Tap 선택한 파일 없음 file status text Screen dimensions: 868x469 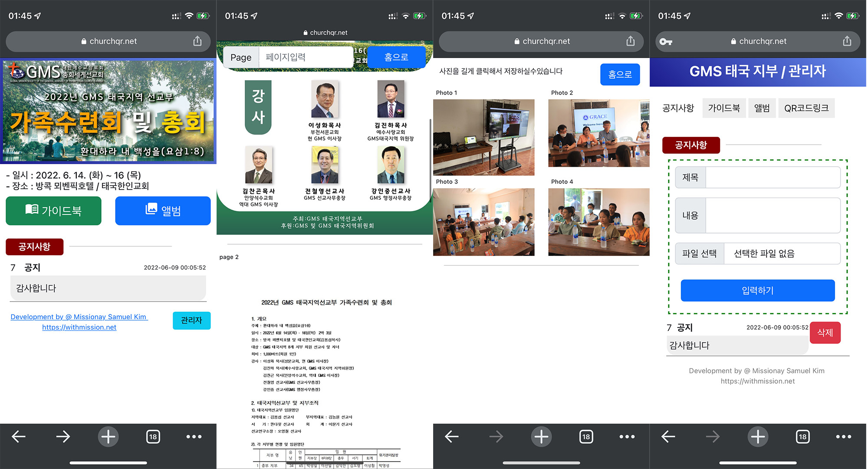764,254
